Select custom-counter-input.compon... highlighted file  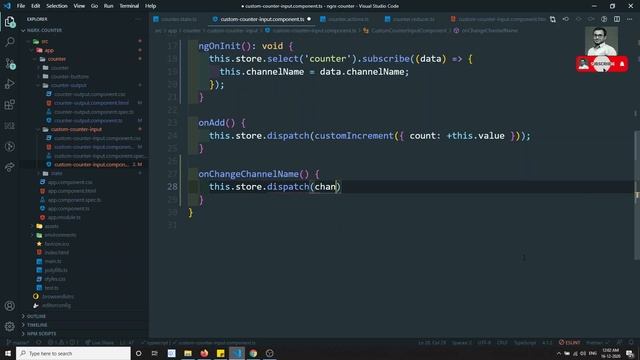pyautogui.click(x=91, y=164)
